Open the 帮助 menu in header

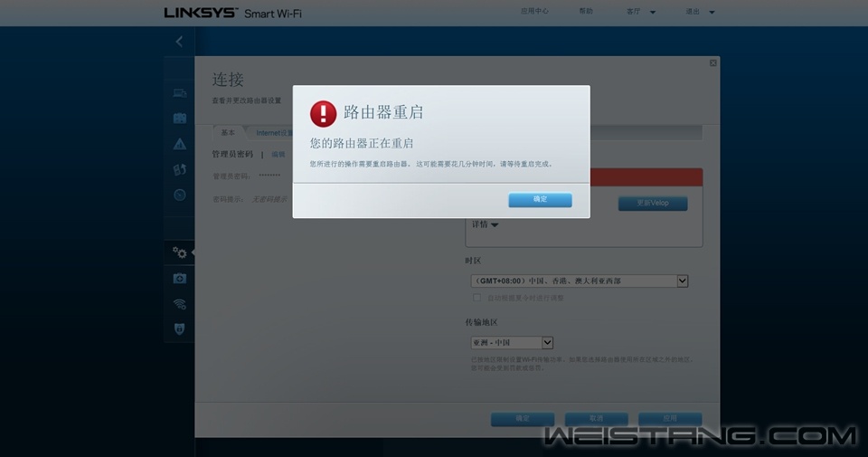[586, 12]
